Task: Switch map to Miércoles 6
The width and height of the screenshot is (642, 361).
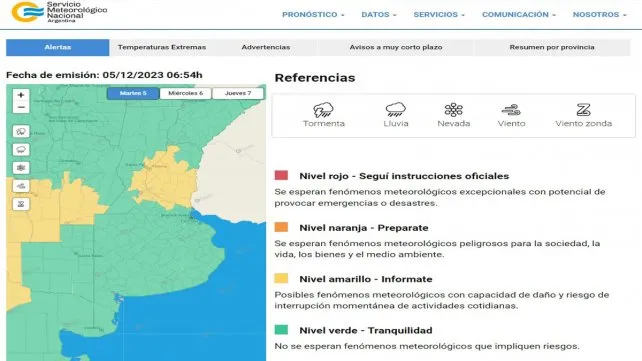Action: coord(185,93)
